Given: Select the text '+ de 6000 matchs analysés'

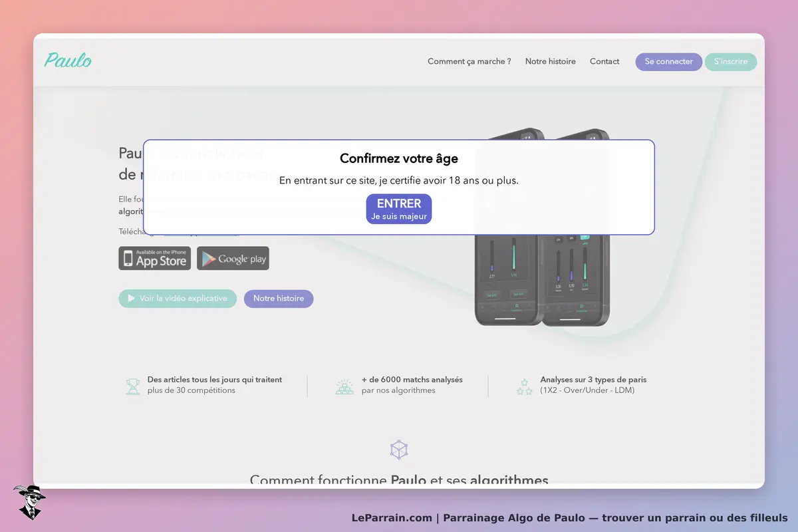Looking at the screenshot, I should (x=412, y=380).
